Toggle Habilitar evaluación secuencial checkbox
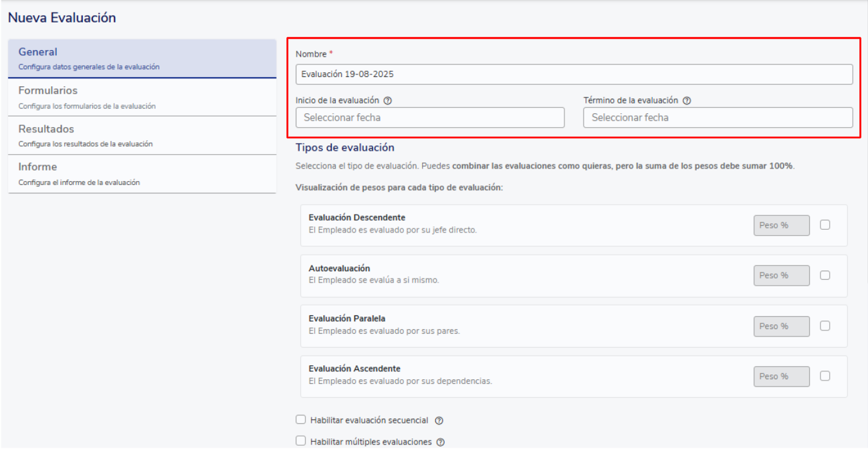The image size is (868, 449). coord(301,419)
